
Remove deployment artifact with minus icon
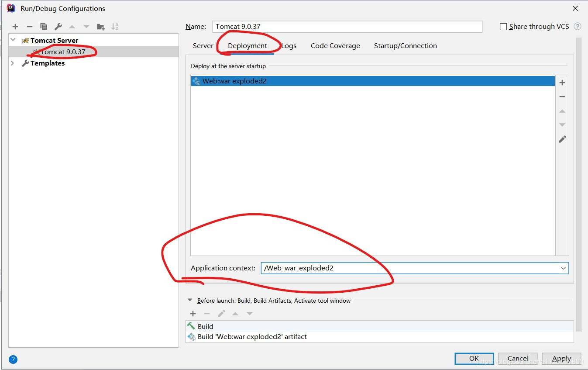562,97
